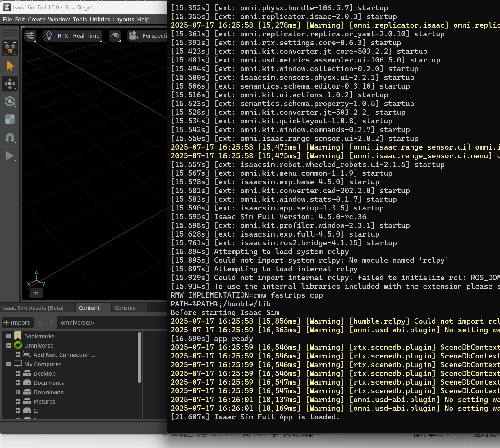This screenshot has width=500, height=448.
Task: Select the selection mode cube tool
Action: (10, 48)
